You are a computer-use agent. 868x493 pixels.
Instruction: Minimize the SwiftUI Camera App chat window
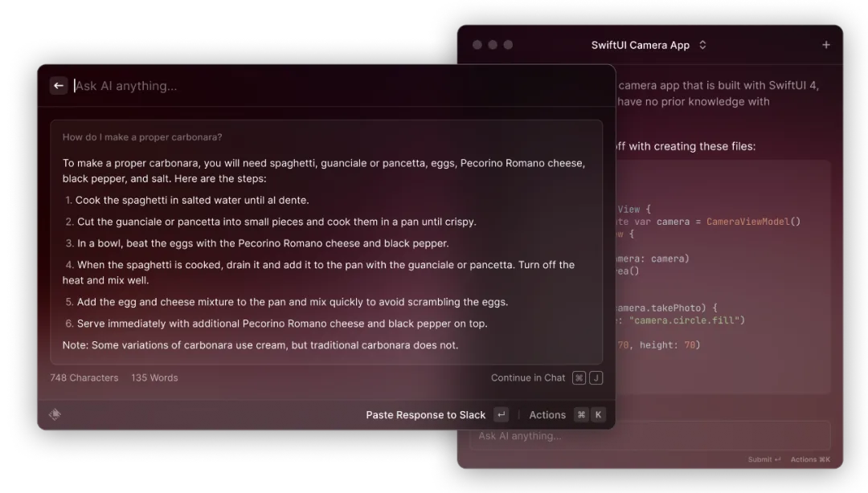click(493, 45)
